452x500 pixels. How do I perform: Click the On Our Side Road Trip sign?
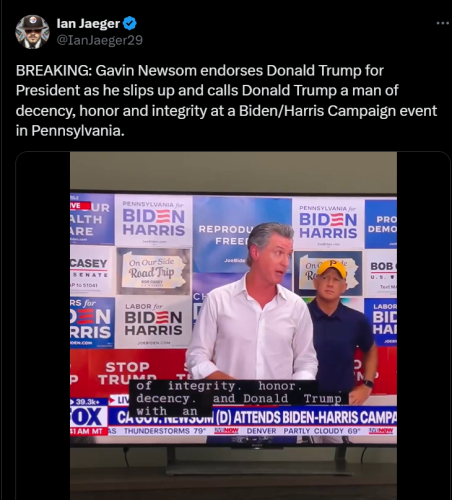point(153,271)
